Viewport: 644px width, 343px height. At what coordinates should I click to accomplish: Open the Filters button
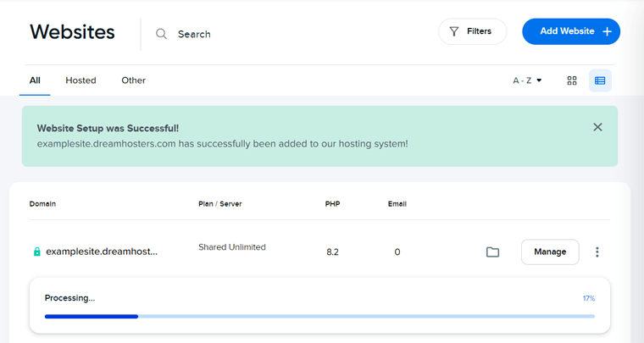click(x=472, y=31)
